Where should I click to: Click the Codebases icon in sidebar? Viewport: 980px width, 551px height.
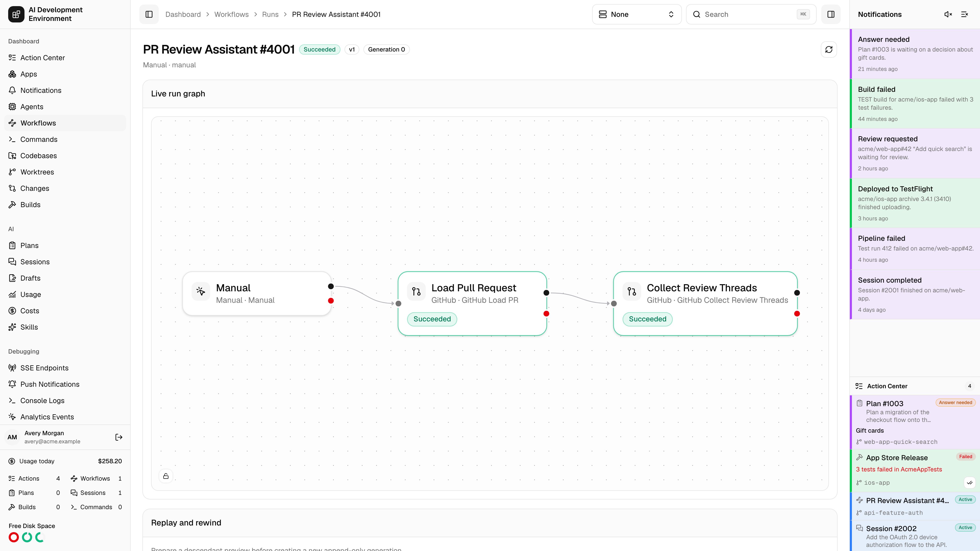[x=12, y=156]
